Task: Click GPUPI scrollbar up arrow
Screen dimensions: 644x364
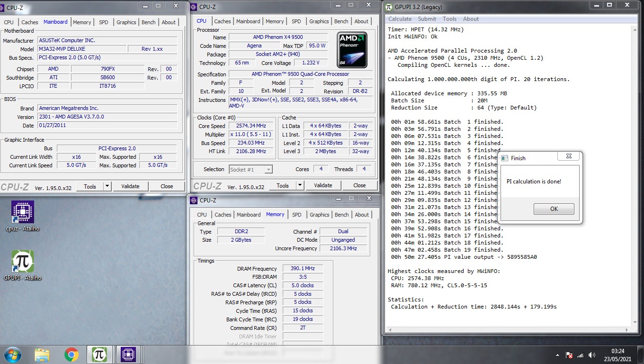Action: 636,29
